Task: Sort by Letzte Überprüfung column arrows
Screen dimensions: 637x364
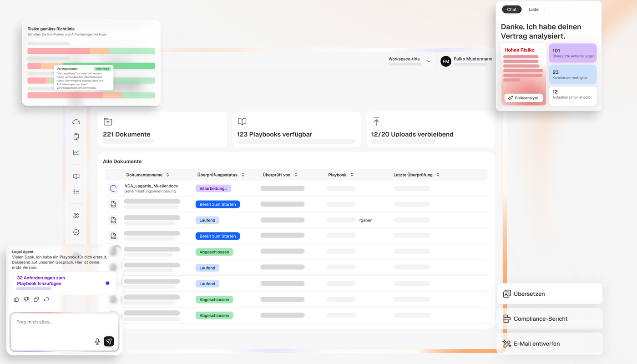Action: tap(438, 175)
